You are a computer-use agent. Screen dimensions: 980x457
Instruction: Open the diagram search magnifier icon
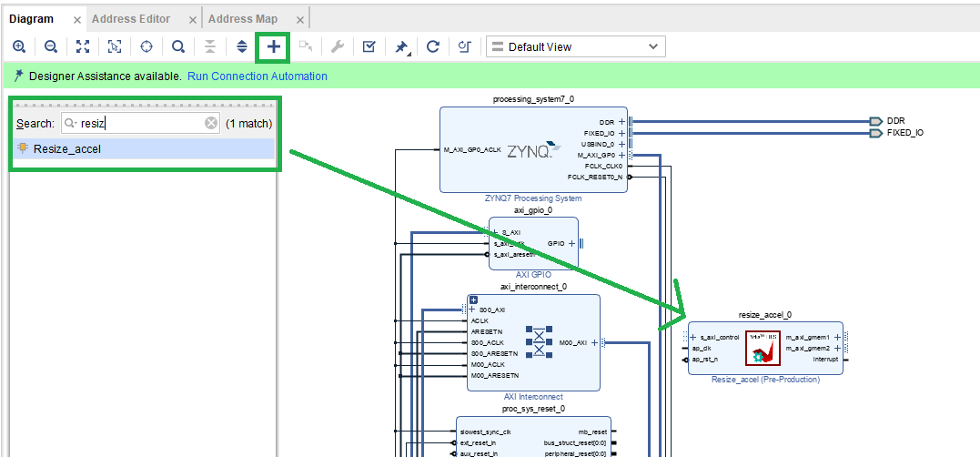[x=178, y=46]
